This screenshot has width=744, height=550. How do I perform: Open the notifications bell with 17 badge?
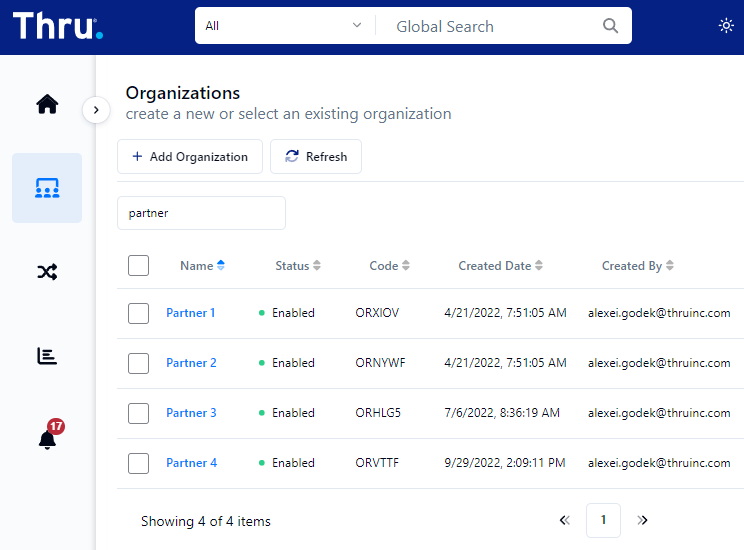pos(50,434)
